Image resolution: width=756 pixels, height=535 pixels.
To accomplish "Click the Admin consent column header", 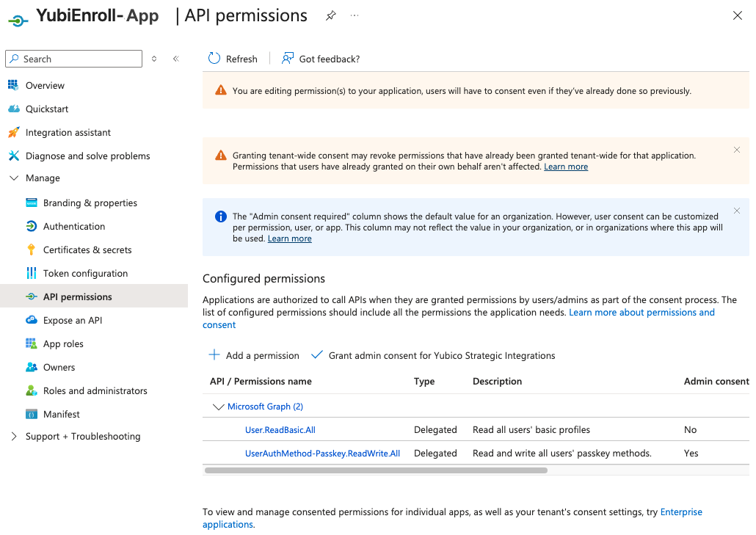I will click(x=716, y=381).
